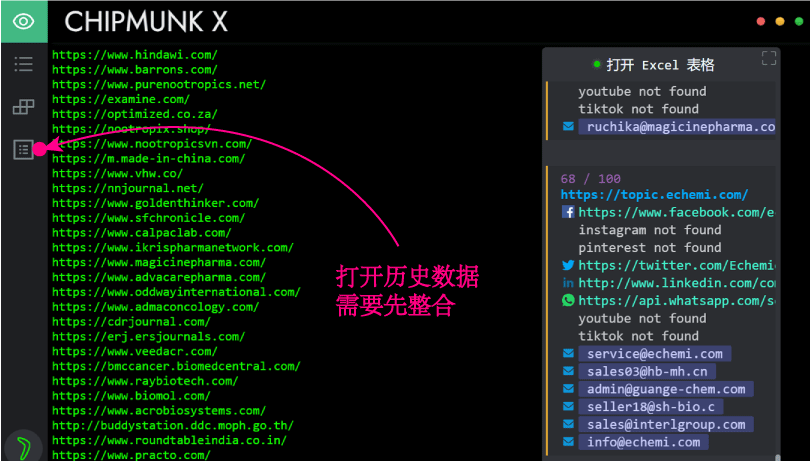Click https://www.magicinepharma.com/ URL
The image size is (810, 461).
pyautogui.click(x=159, y=262)
